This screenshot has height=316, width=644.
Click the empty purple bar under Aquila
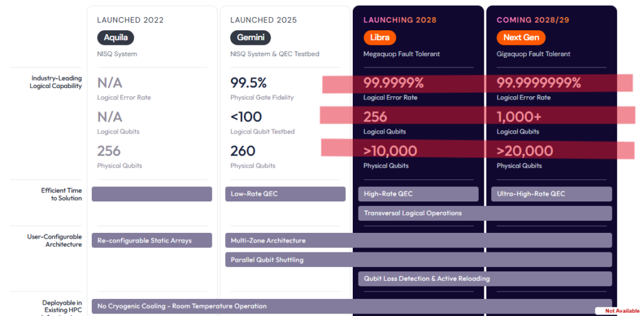(152, 194)
